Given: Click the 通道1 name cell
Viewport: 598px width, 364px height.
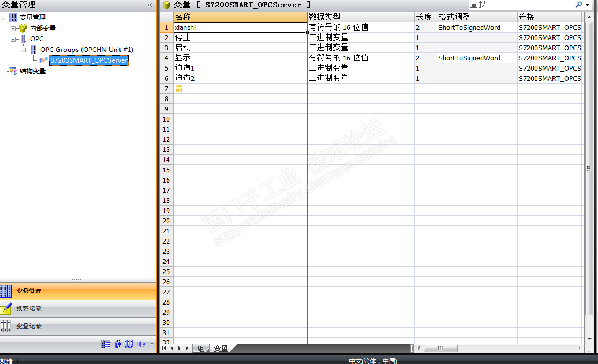Looking at the screenshot, I should coord(240,68).
